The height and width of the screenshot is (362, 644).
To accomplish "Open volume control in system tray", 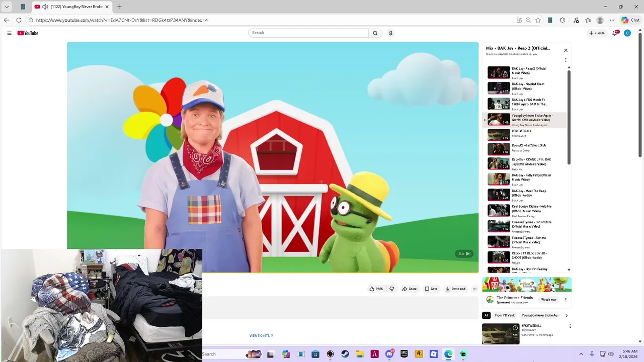I will click(x=610, y=354).
